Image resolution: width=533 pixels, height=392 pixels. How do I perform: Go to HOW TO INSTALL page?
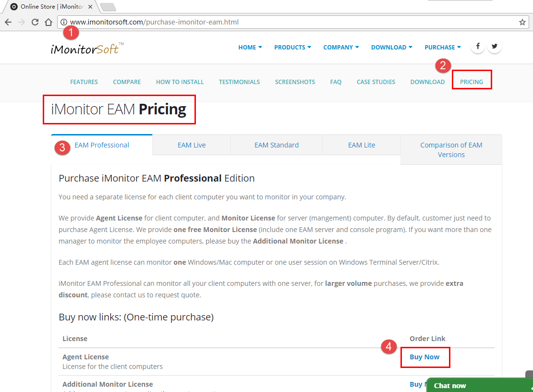pos(180,82)
